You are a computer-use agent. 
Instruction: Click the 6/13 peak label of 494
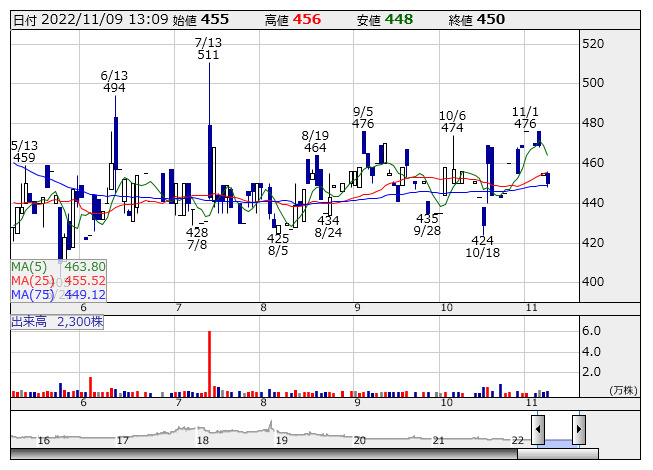pyautogui.click(x=114, y=88)
